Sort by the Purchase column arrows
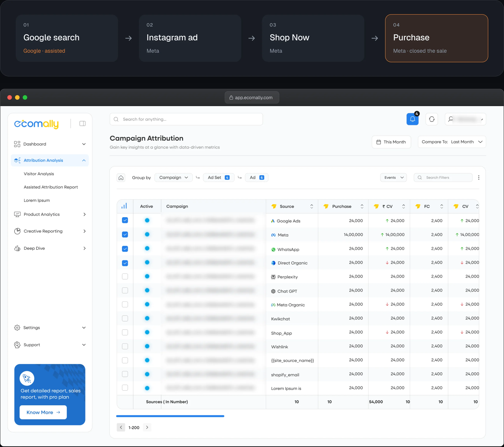This screenshot has width=504, height=447. click(362, 206)
